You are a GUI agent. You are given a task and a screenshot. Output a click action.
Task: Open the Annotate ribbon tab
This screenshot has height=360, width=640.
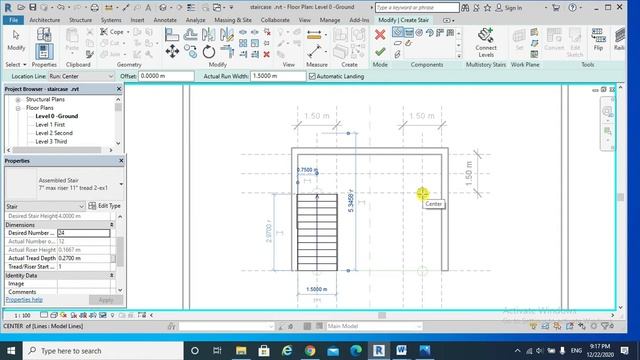(165, 20)
